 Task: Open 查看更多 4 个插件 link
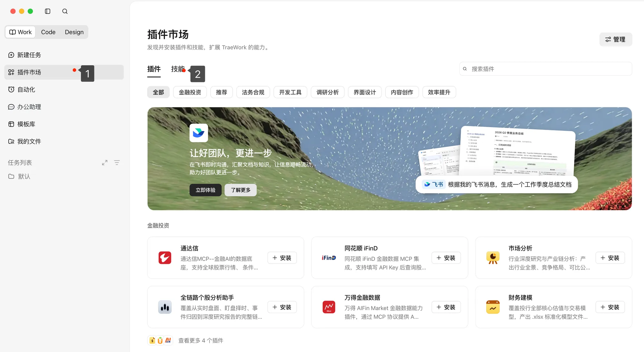tap(201, 340)
